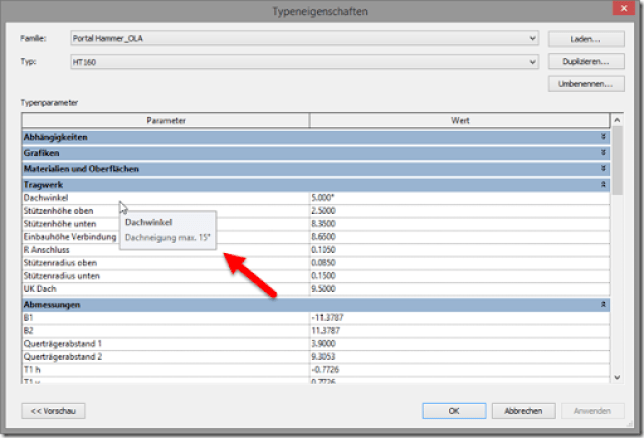Select the R Anschluss value 0.1050

click(x=460, y=250)
